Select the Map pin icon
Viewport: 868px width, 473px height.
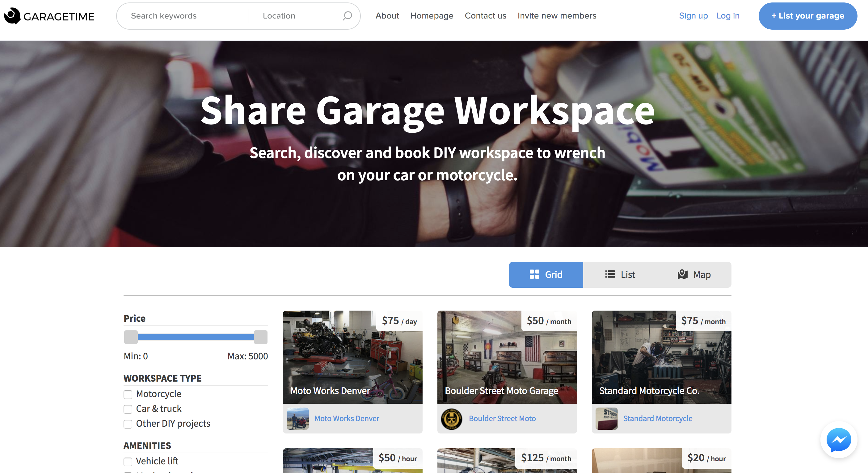point(682,274)
